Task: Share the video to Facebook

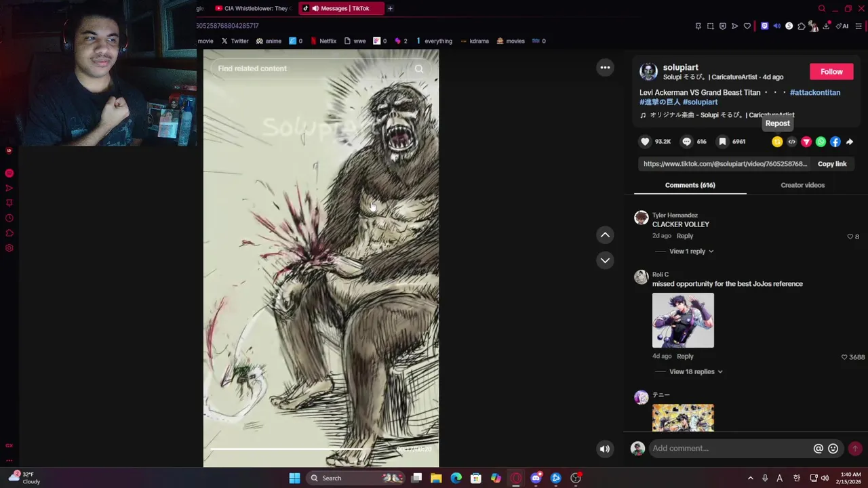Action: coord(835,142)
